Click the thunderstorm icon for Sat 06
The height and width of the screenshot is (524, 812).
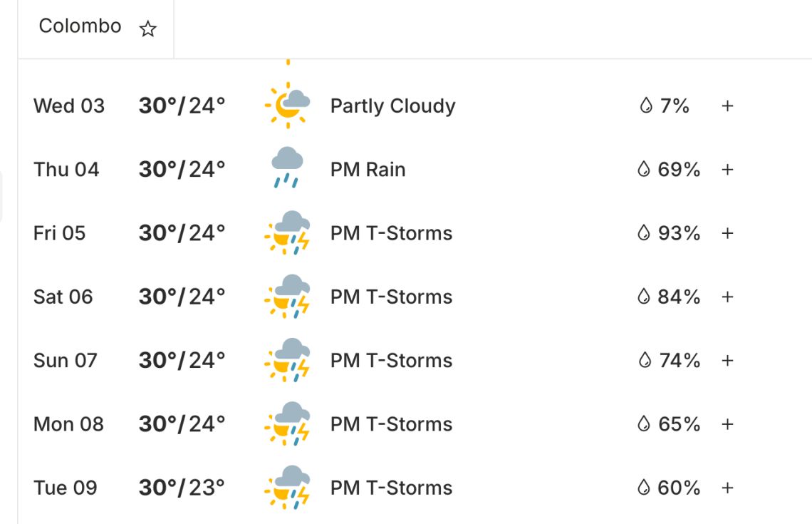(x=288, y=296)
